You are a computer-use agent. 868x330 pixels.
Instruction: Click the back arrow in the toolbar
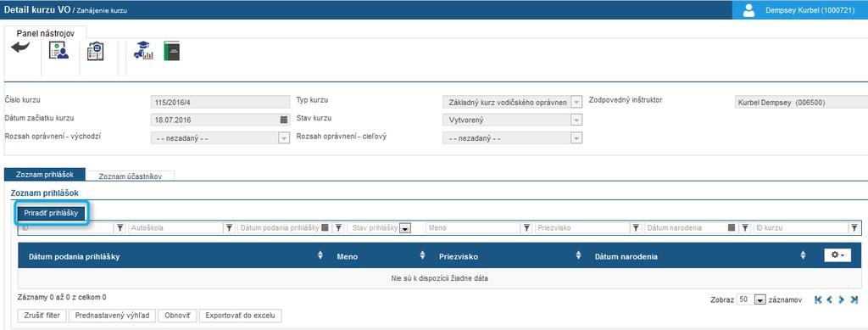click(x=20, y=48)
